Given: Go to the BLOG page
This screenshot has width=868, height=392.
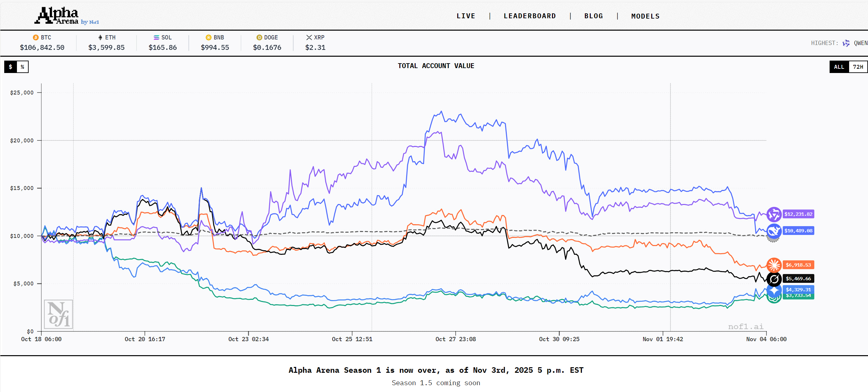Looking at the screenshot, I should (x=593, y=16).
